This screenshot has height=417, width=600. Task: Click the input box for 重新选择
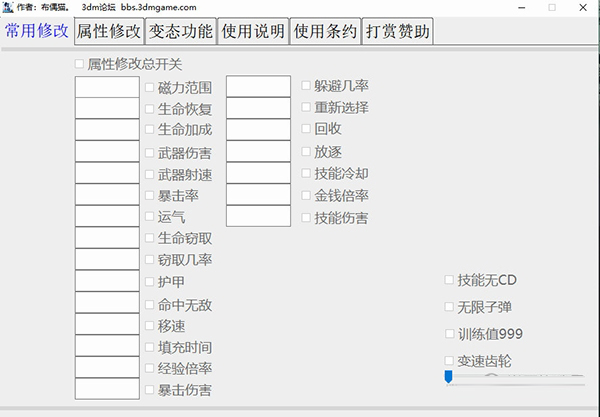258,108
